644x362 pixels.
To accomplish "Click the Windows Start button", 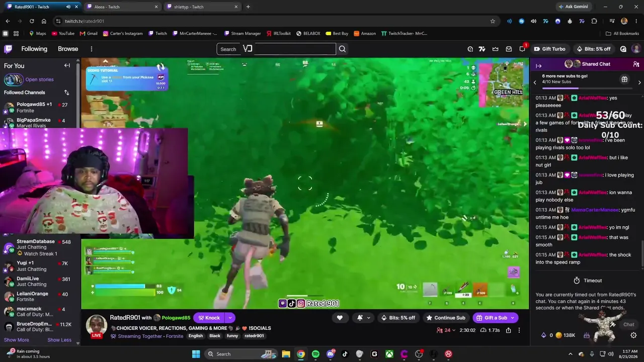I will pyautogui.click(x=196, y=354).
